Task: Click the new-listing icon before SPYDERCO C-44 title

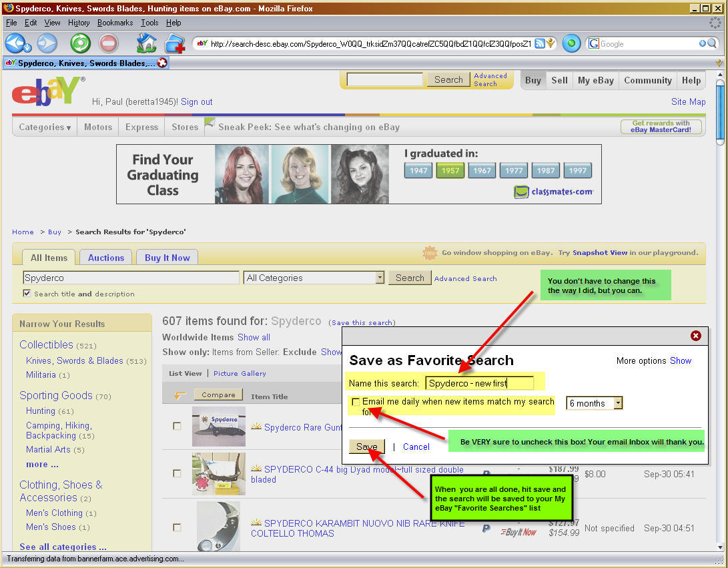Action: [256, 469]
